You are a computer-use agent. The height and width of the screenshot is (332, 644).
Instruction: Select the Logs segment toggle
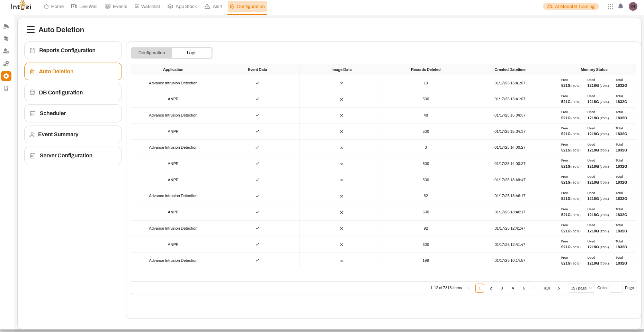(191, 53)
